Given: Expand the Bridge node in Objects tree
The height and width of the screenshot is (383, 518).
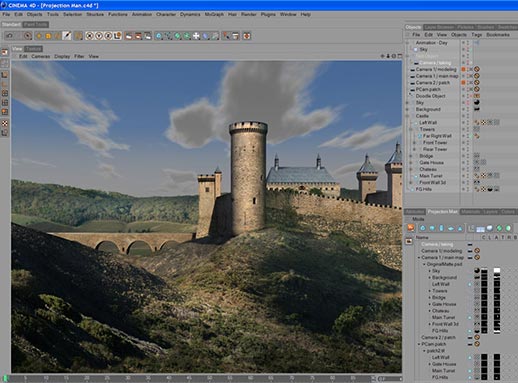Looking at the screenshot, I should (411, 156).
